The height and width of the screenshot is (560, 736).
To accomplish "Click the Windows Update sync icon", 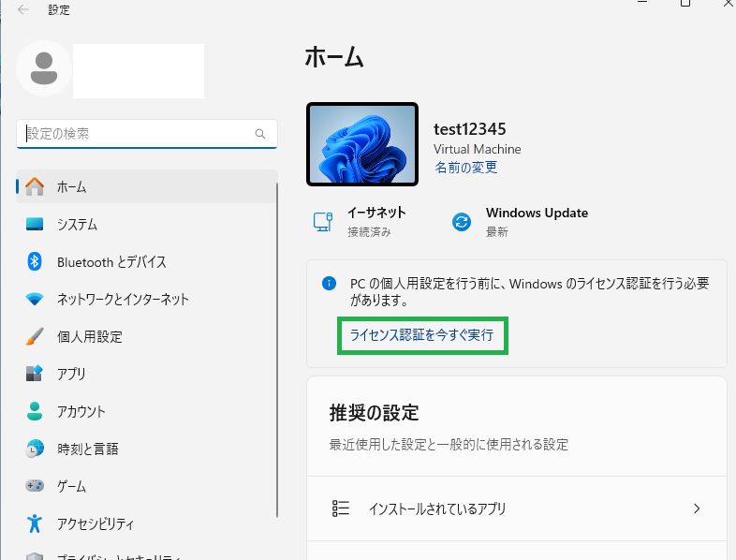I will pos(462,222).
